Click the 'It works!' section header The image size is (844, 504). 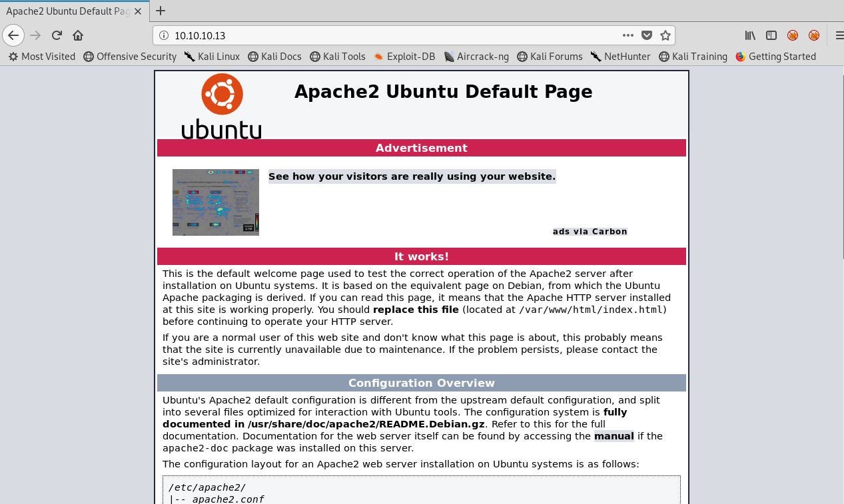[x=422, y=256]
